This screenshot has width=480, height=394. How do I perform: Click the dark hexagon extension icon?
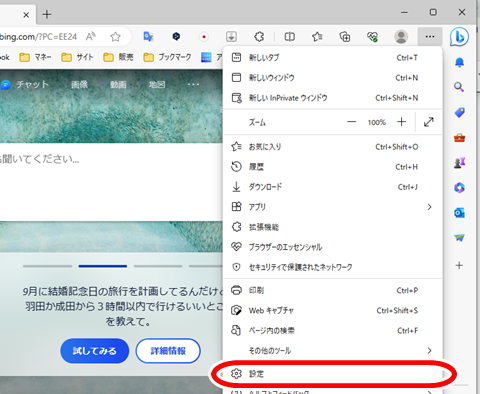tap(176, 36)
